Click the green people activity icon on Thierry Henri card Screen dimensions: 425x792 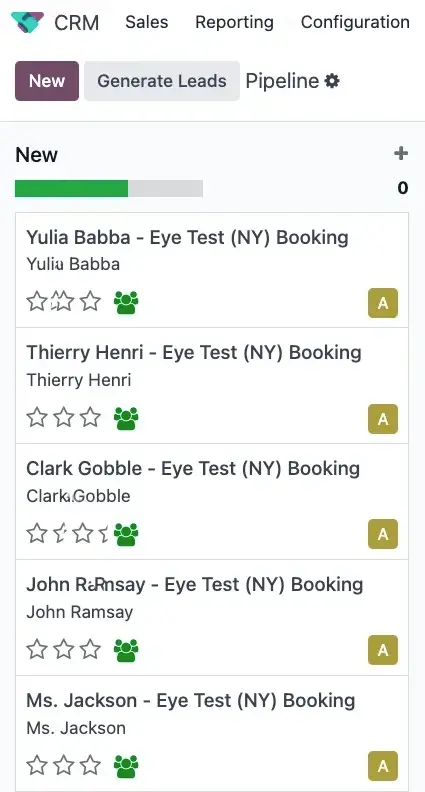(126, 418)
